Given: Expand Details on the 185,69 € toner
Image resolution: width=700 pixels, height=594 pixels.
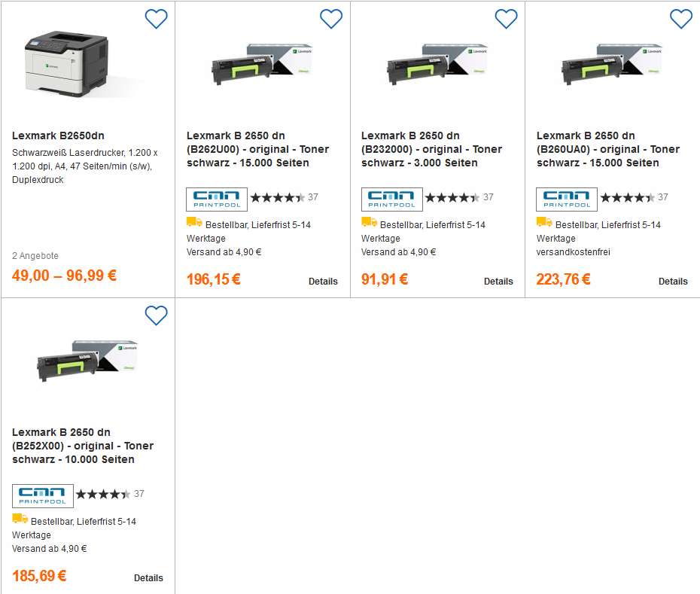Looking at the screenshot, I should [x=148, y=578].
